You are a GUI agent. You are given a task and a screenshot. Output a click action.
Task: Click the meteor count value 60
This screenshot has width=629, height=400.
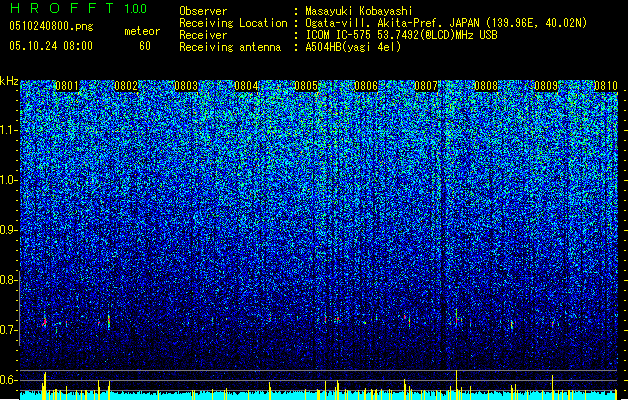point(145,46)
